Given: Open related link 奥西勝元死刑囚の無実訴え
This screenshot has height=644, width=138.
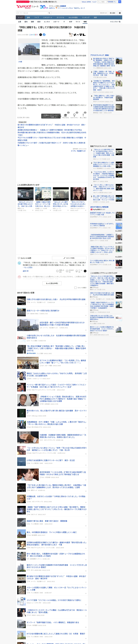Looking at the screenshot, I should click(x=50, y=130).
